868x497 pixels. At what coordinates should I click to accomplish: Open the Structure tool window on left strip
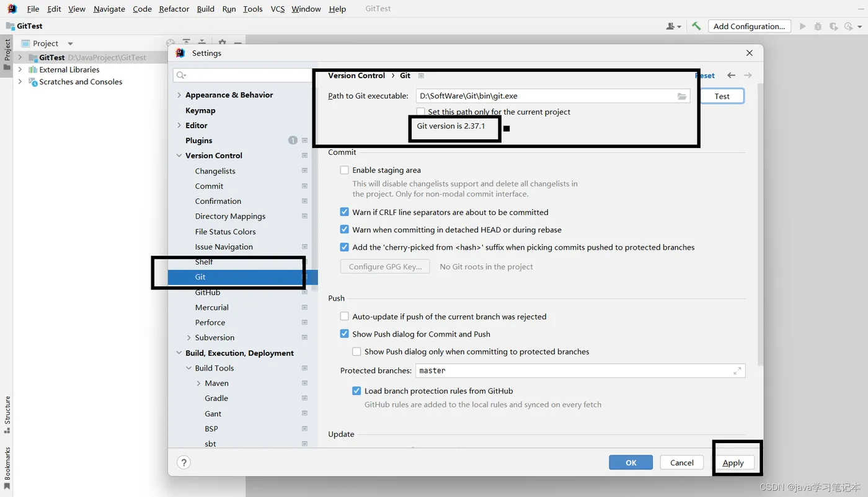[x=7, y=414]
